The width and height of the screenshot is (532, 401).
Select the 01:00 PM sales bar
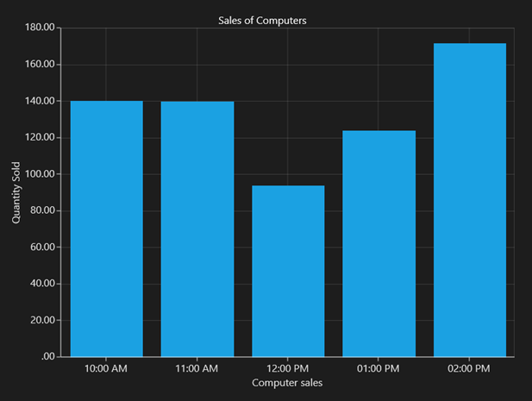point(379,243)
